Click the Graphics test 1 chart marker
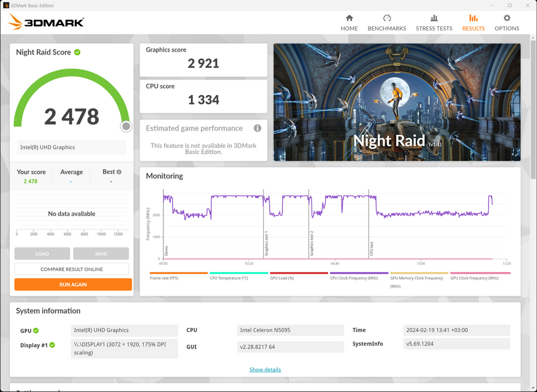Screen dimensions: 537x392 [266, 244]
